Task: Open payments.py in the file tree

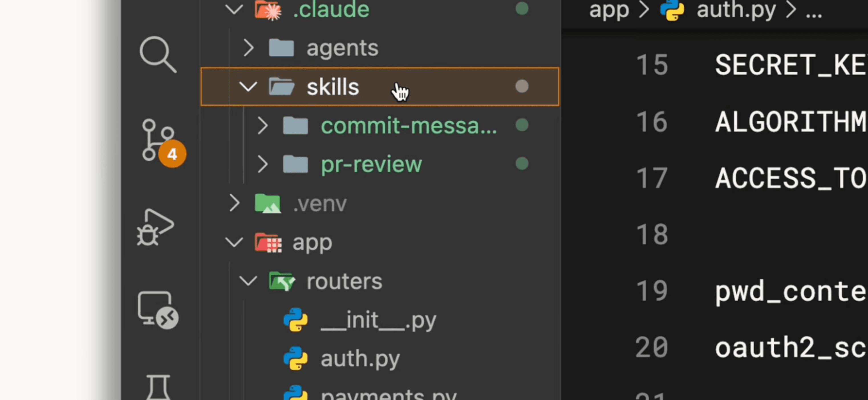Action: click(x=388, y=395)
